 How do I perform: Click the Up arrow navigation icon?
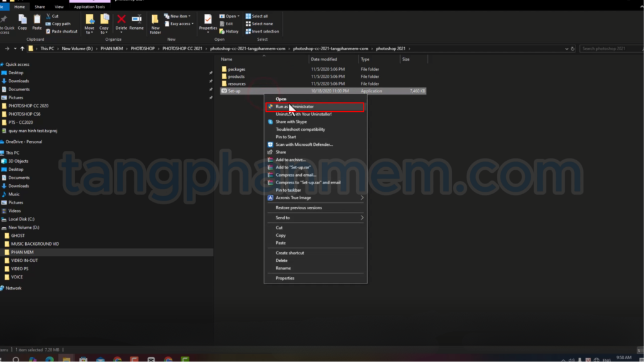pyautogui.click(x=23, y=48)
